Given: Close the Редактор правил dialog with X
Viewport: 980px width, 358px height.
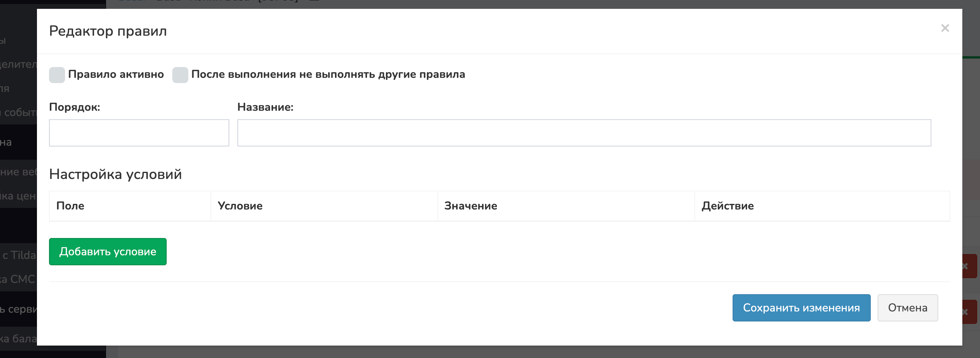Looking at the screenshot, I should [x=945, y=28].
